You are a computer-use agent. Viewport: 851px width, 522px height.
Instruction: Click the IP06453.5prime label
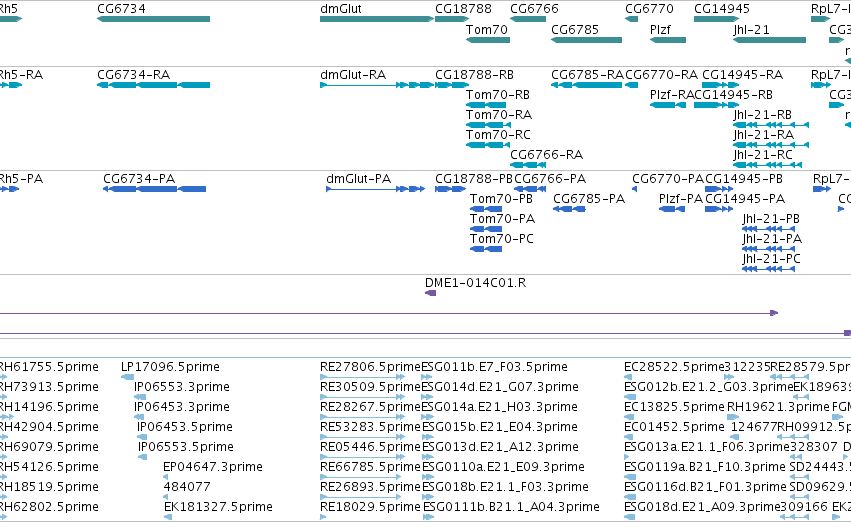click(185, 427)
